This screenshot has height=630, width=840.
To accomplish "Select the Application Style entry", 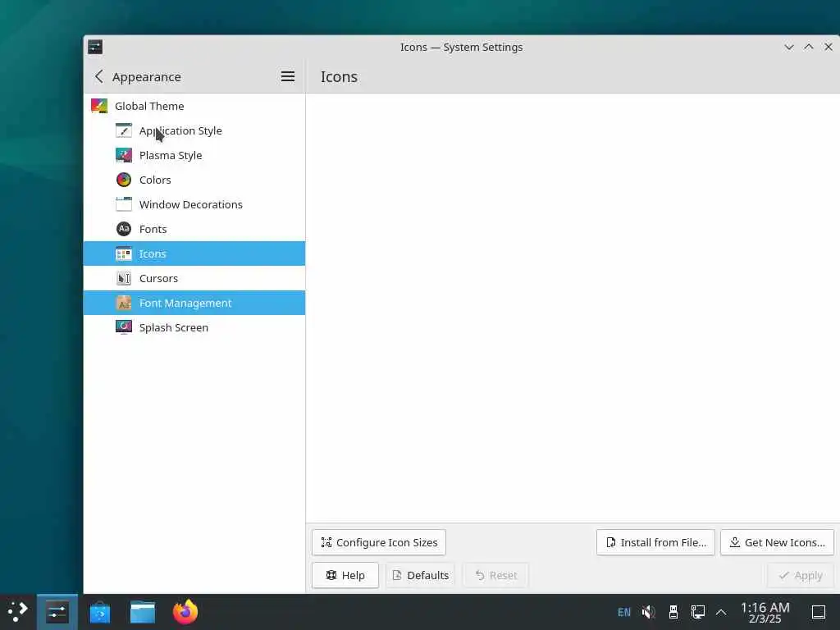I will 194,130.
